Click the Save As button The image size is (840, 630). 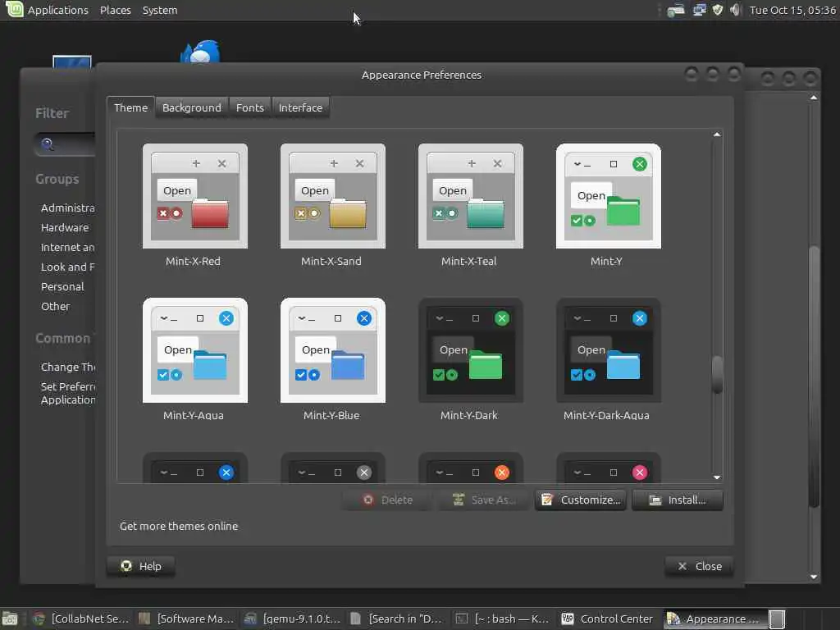(x=483, y=500)
